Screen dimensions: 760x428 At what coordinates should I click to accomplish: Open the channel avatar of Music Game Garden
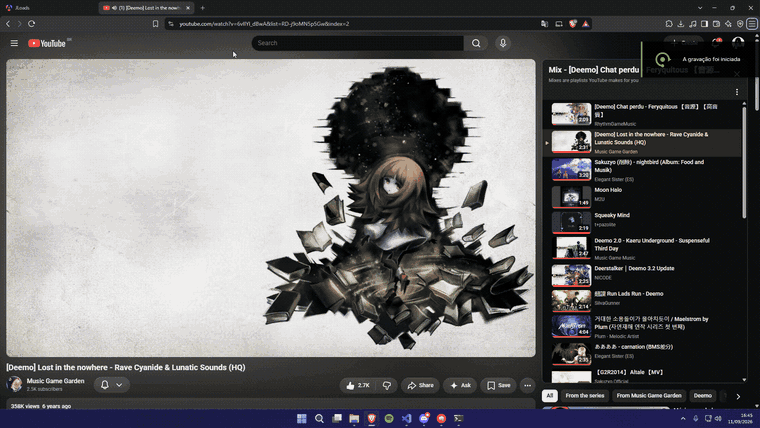[x=15, y=384]
